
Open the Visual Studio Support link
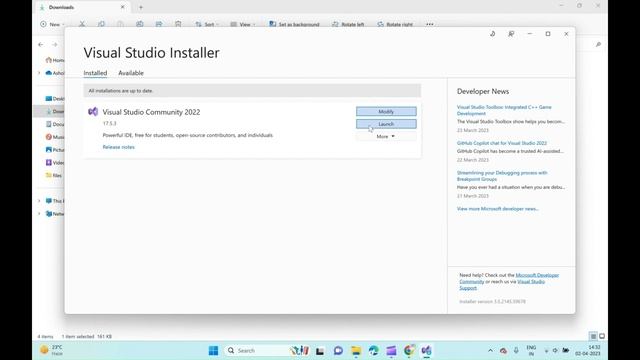(531, 282)
